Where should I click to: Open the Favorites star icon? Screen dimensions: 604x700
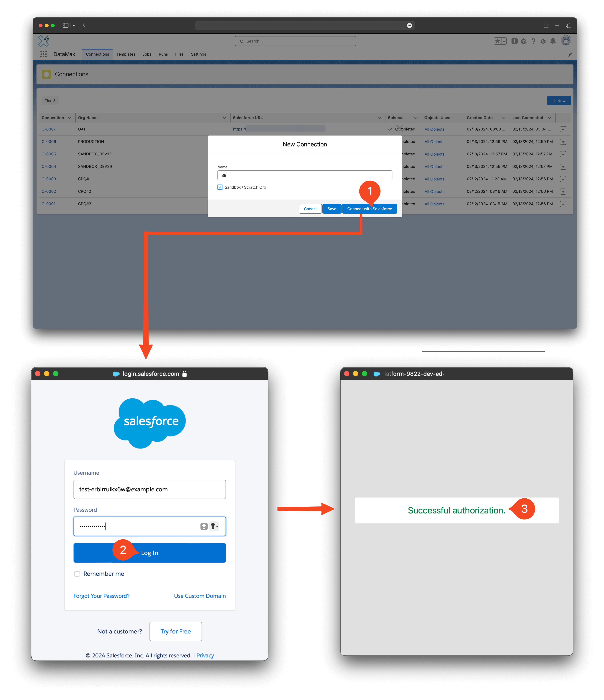497,41
